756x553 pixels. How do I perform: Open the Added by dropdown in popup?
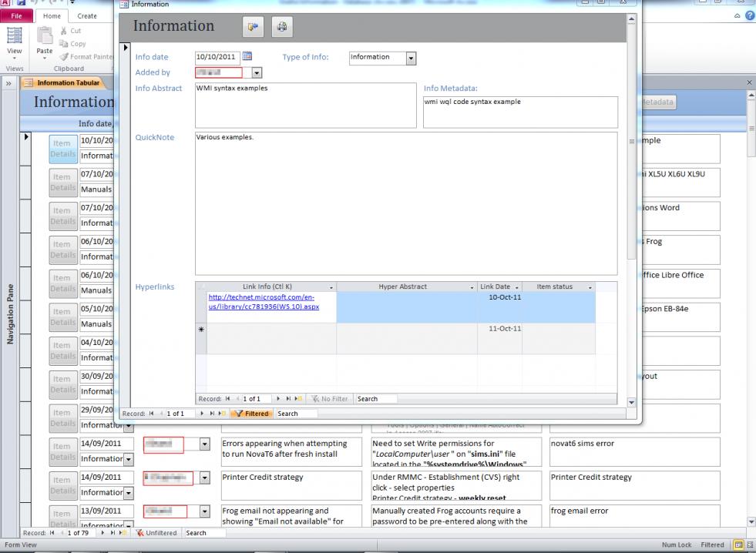[257, 72]
